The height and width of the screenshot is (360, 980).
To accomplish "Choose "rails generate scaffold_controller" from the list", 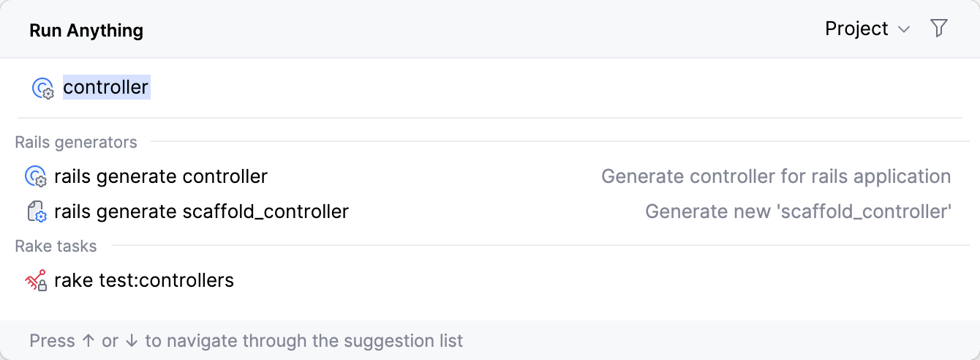I will tap(201, 211).
